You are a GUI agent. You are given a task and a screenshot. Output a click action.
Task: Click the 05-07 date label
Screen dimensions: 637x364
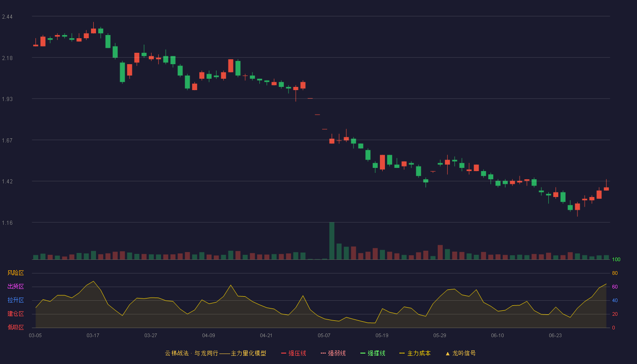pyautogui.click(x=324, y=335)
